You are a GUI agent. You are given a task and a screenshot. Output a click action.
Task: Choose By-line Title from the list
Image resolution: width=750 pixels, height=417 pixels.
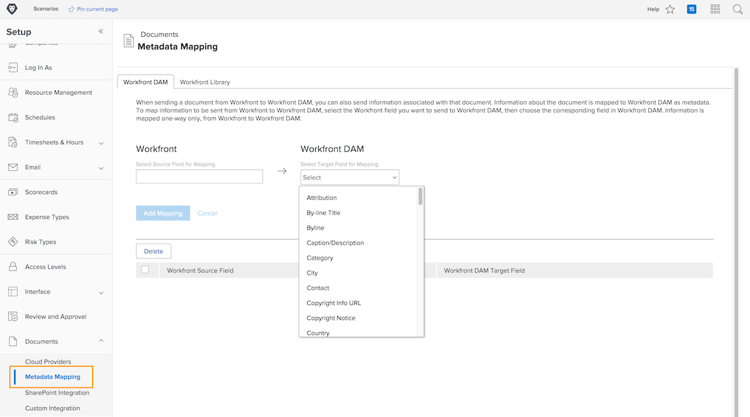pyautogui.click(x=323, y=213)
